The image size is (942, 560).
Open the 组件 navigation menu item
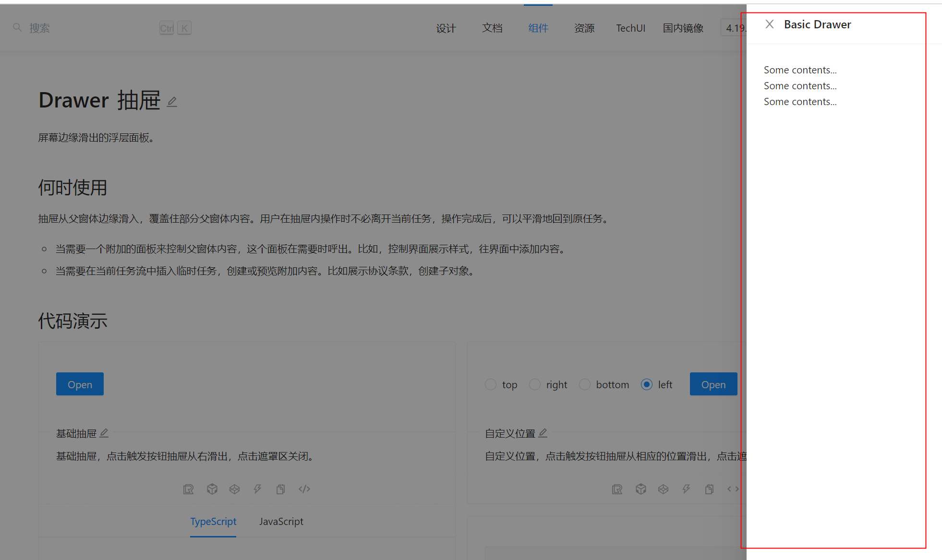click(538, 28)
